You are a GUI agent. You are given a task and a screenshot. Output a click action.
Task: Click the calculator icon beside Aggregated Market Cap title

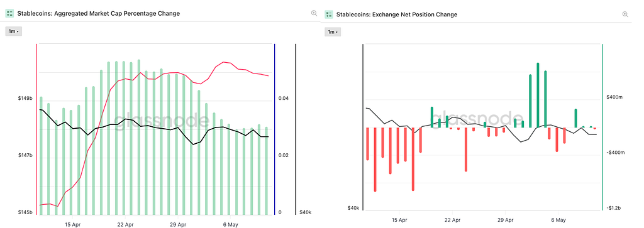point(9,14)
